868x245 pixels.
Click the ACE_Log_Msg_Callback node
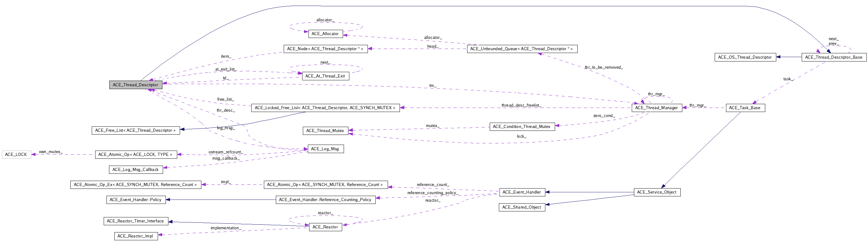pyautogui.click(x=135, y=170)
